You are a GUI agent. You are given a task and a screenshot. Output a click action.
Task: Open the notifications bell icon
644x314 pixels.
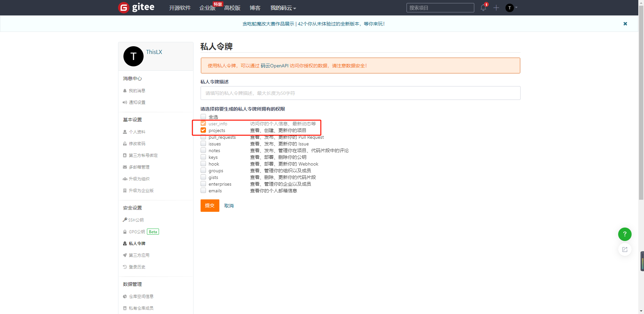(483, 7)
